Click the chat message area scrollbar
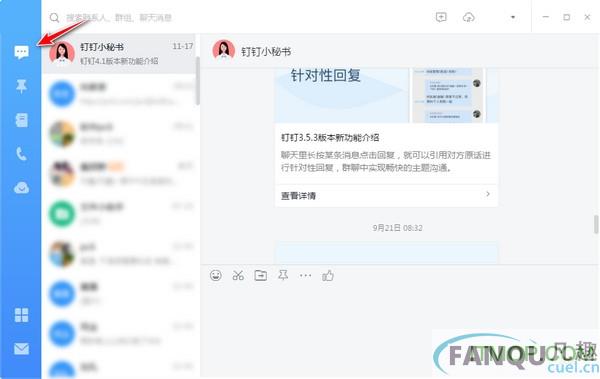The image size is (600, 379). (x=596, y=224)
